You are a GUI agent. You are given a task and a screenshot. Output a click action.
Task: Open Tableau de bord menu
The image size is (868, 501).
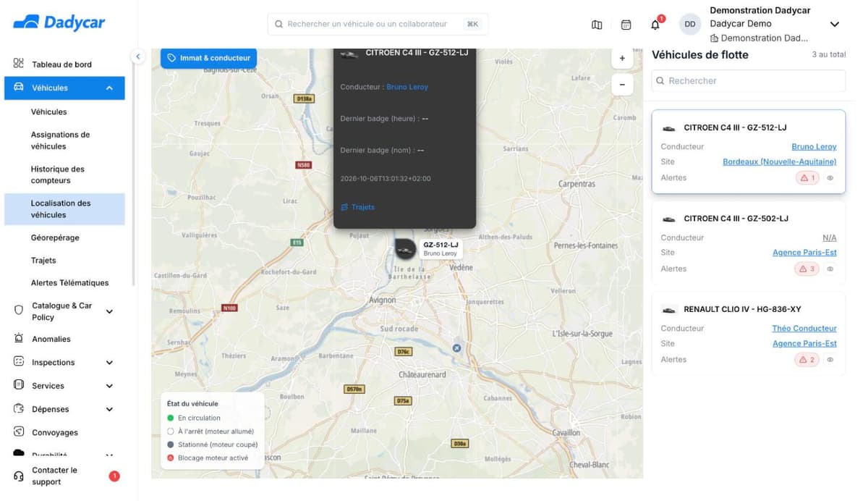[x=62, y=64]
